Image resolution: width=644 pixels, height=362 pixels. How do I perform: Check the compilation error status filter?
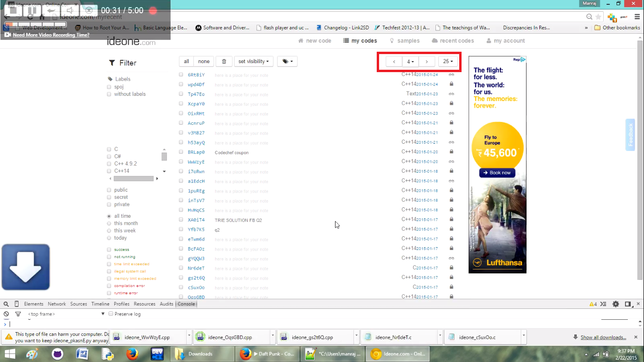[x=109, y=286]
